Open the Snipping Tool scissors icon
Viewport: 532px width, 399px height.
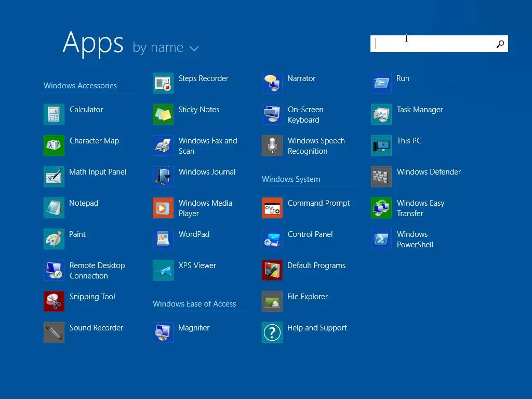coord(54,301)
